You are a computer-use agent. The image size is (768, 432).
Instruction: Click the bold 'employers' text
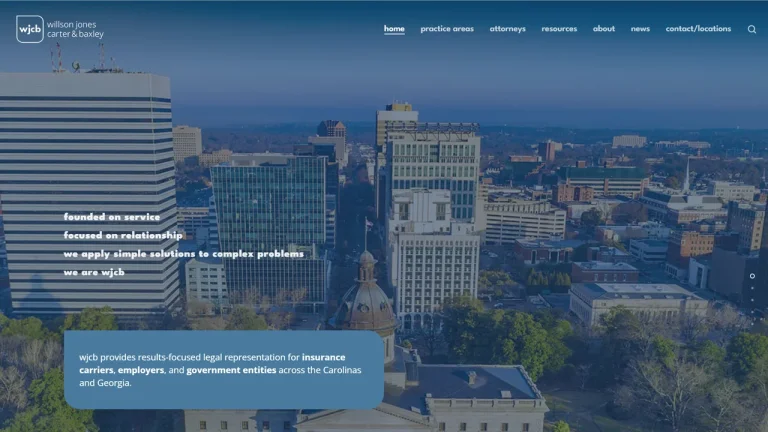(x=141, y=370)
